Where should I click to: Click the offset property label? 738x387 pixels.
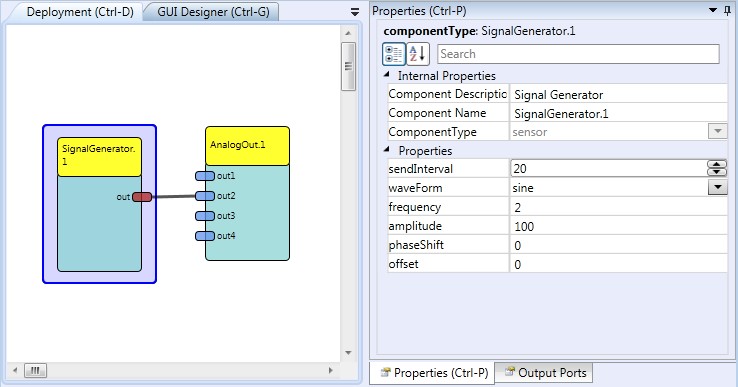pyautogui.click(x=403, y=264)
